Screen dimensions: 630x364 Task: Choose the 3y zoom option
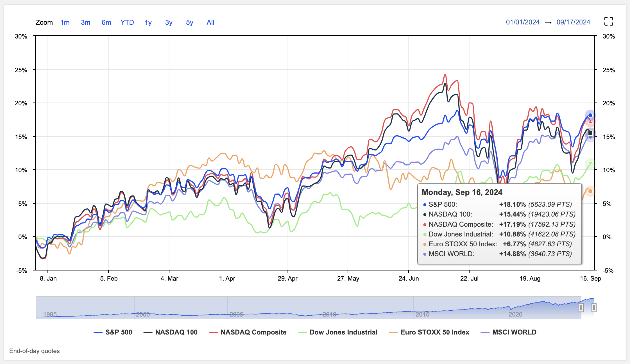[169, 22]
